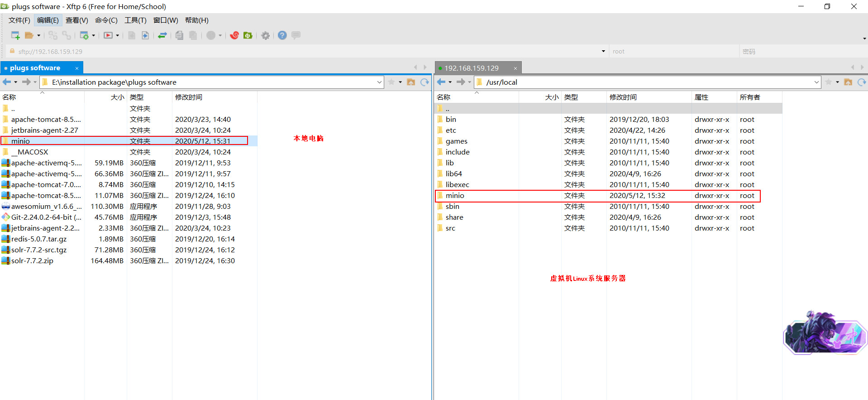Go to home folder in remote pane
Screen dimensions: 868x400
(x=848, y=82)
